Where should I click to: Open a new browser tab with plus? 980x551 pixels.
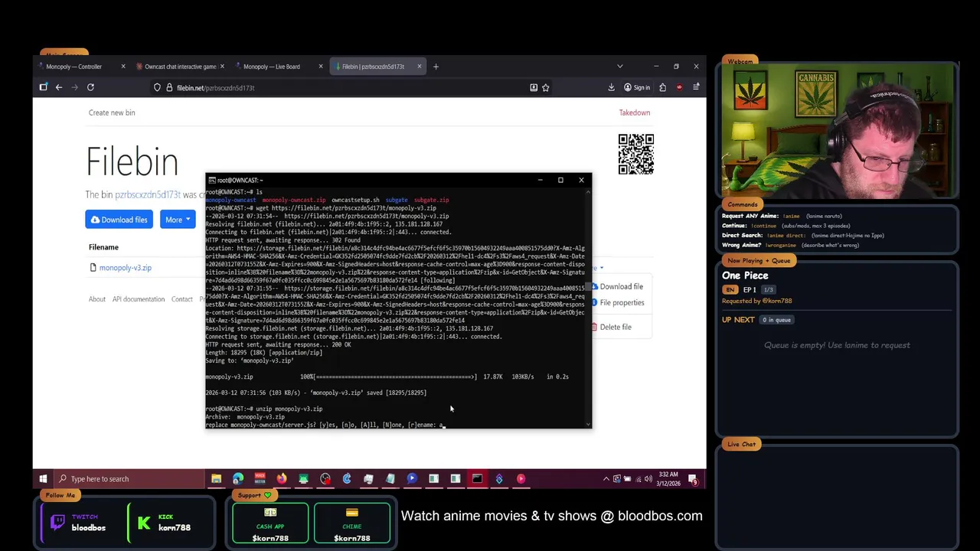(436, 67)
